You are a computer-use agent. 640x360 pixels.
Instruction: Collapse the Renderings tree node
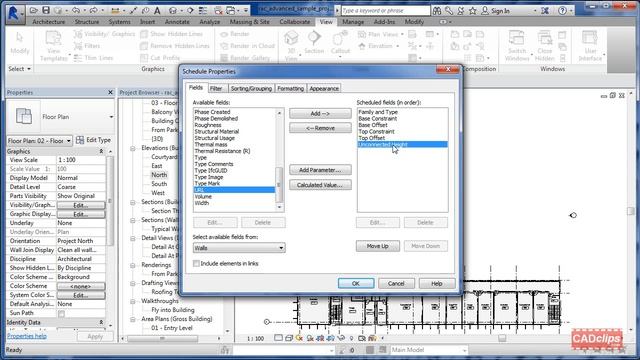[x=133, y=265]
